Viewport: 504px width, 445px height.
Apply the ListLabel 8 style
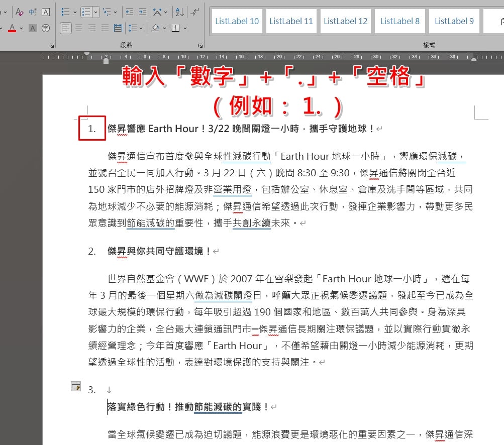click(x=400, y=21)
